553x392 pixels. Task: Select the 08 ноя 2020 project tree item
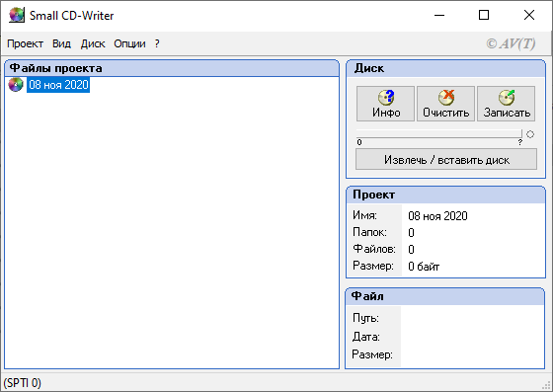[x=58, y=85]
